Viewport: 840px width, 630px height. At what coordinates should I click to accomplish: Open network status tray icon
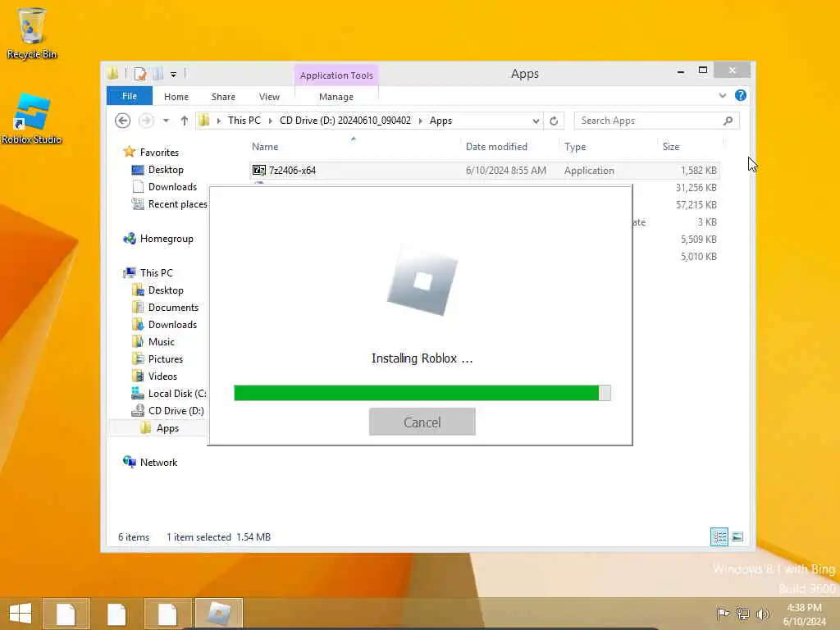[x=742, y=614]
